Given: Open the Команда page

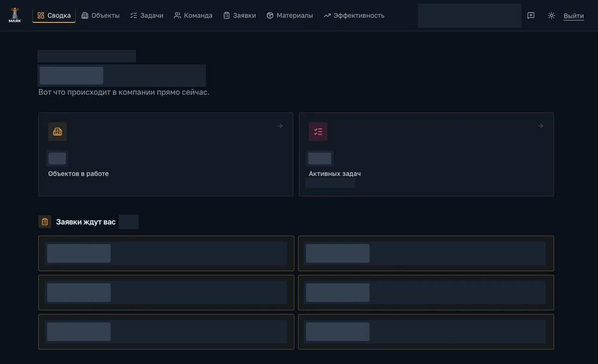Looking at the screenshot, I should 193,15.
